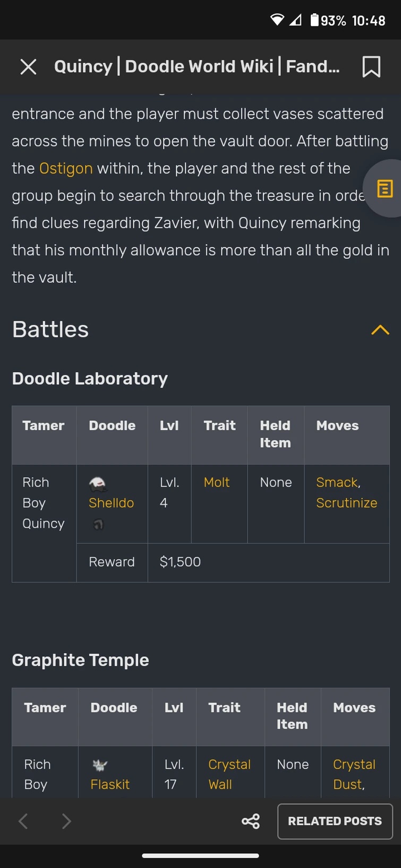
Task: Tap the RELATED POSTS button
Action: pos(335,821)
